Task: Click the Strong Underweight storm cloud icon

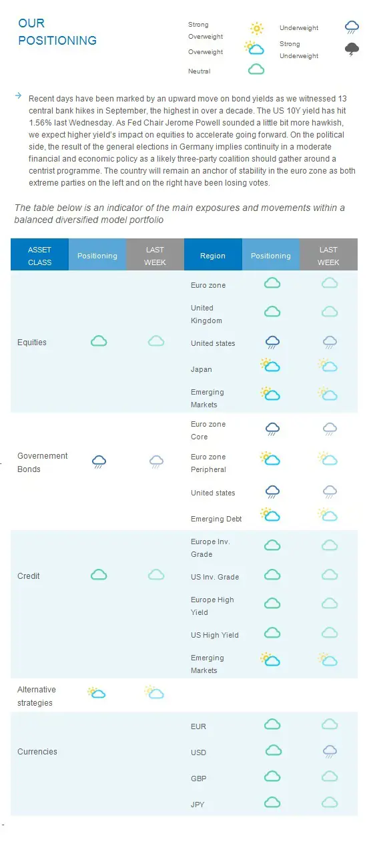Action: click(x=352, y=49)
